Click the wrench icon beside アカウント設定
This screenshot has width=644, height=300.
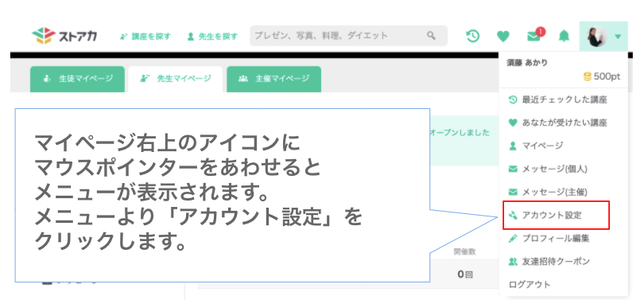(512, 216)
